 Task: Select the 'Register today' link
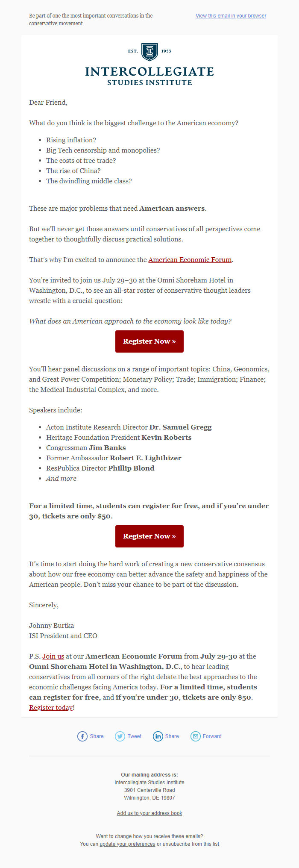coord(50,707)
